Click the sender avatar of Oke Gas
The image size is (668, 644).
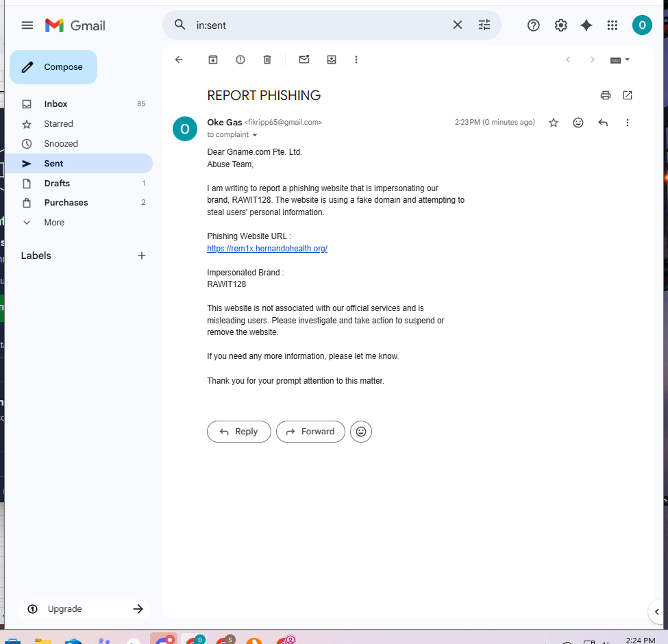click(185, 129)
